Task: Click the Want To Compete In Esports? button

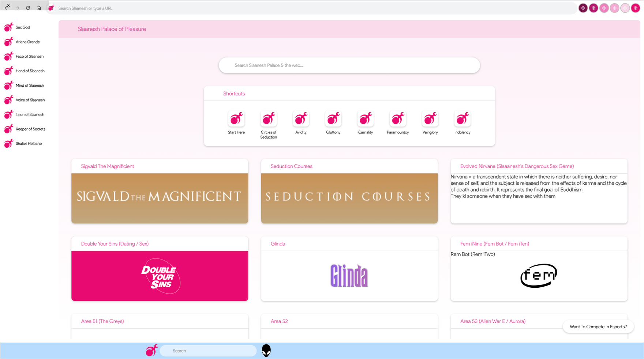Action: point(598,327)
